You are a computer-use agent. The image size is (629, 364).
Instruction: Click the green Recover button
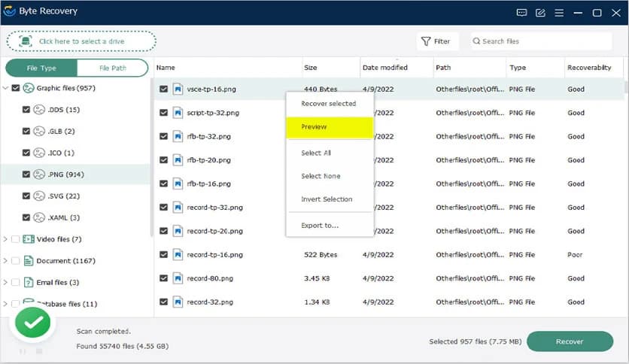pyautogui.click(x=570, y=341)
